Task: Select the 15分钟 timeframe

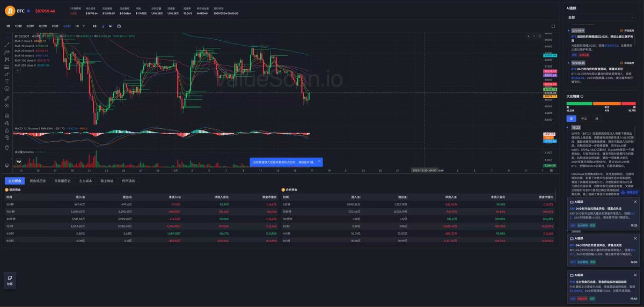Action: click(43, 26)
